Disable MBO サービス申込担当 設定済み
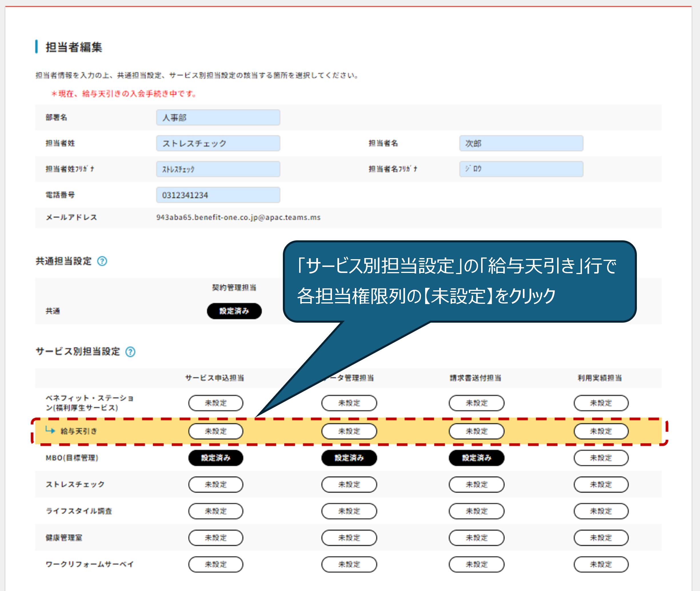Viewport: 700px width, 591px height. click(216, 458)
